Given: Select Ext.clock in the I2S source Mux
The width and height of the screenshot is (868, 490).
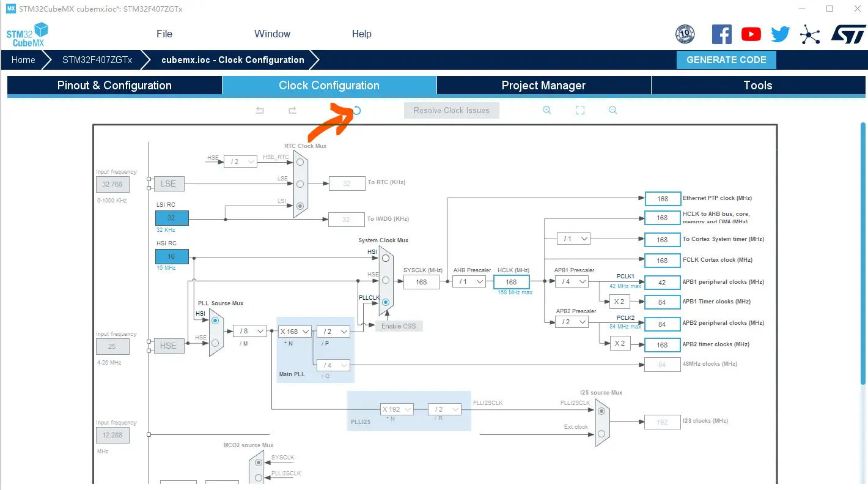Looking at the screenshot, I should coord(601,434).
